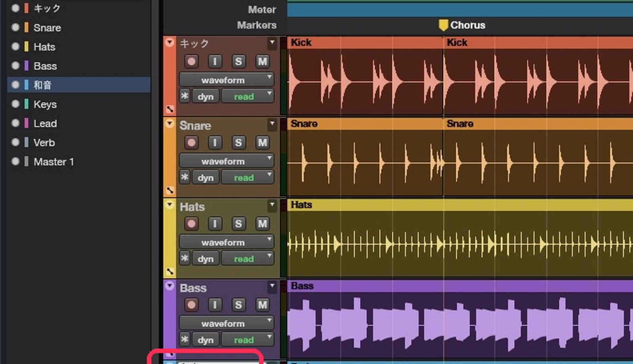Open automation mode selector on Hats track
This screenshot has height=364, width=633.
[x=247, y=259]
